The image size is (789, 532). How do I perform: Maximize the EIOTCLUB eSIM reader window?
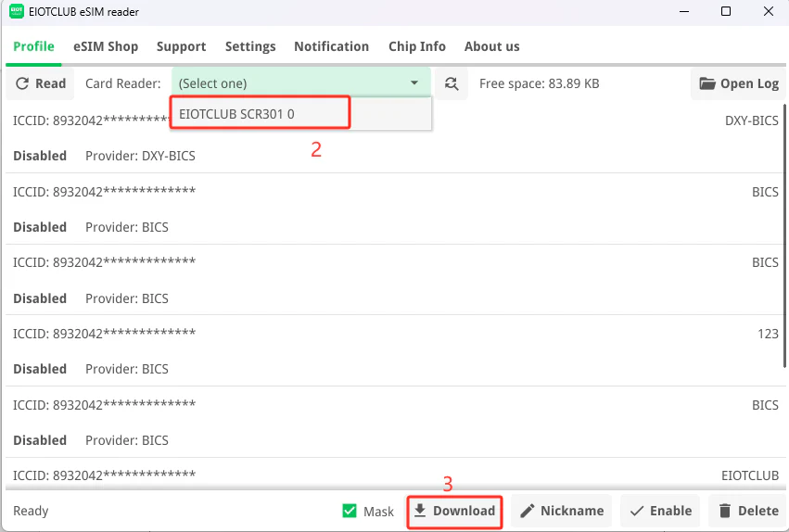[726, 11]
